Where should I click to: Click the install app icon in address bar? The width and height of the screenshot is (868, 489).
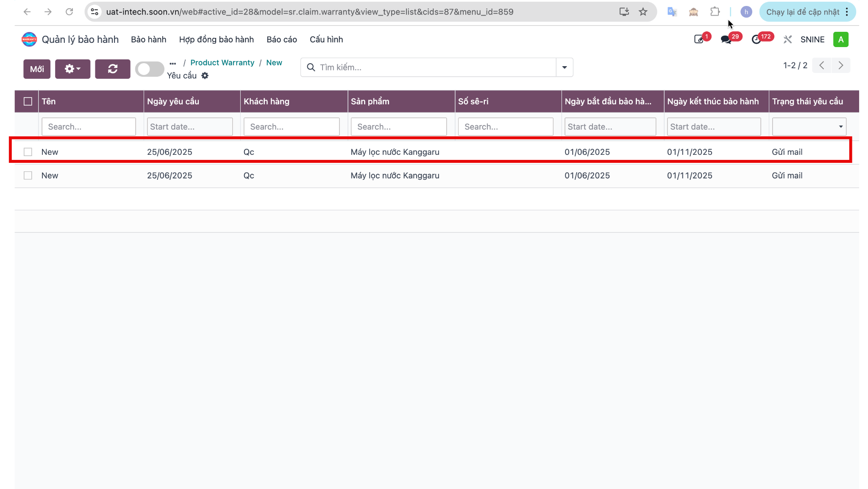[x=624, y=12]
